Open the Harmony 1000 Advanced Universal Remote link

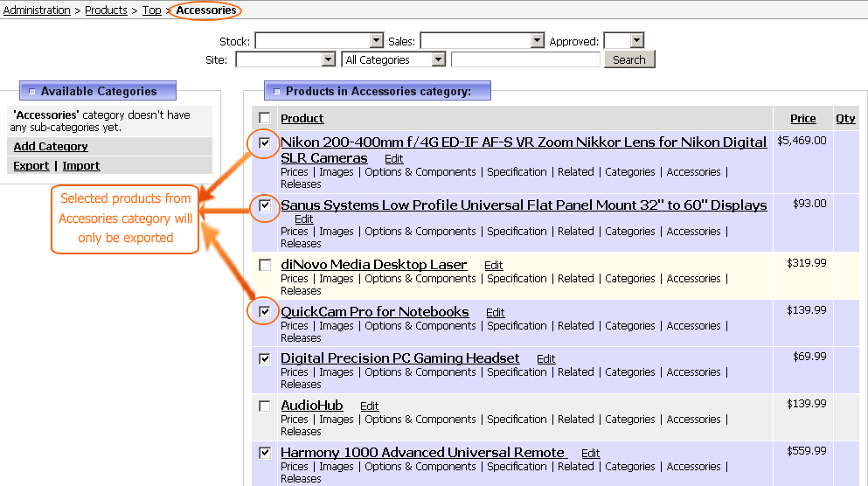click(x=422, y=452)
